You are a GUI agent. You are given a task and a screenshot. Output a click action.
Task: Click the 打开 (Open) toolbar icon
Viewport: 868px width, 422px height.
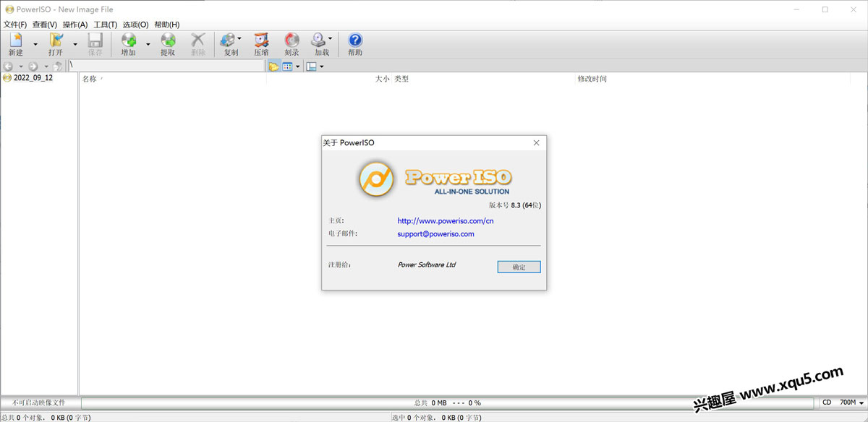tap(56, 44)
